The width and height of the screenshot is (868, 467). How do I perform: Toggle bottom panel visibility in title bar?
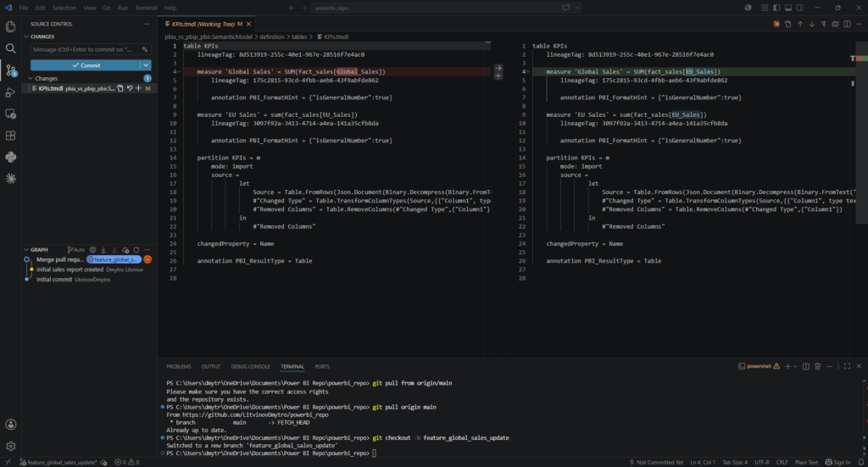click(x=788, y=8)
